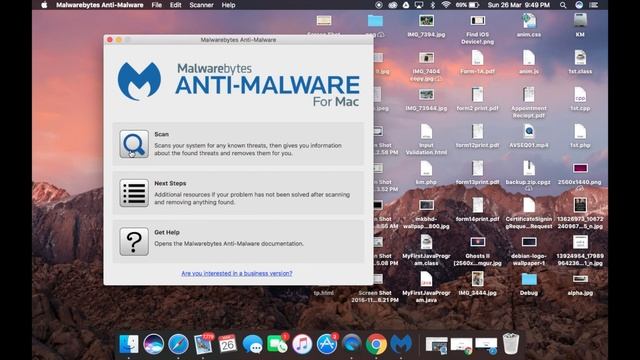This screenshot has height=360, width=640.
Task: Open 'Are you interested in a business version?' link
Action: [237, 273]
